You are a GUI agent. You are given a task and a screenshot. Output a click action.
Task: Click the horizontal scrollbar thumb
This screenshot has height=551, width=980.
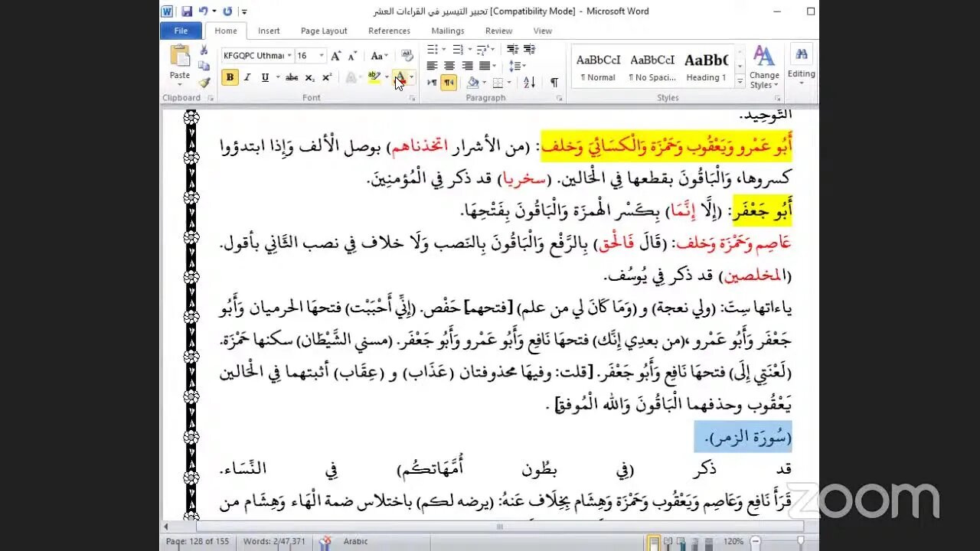tap(499, 527)
